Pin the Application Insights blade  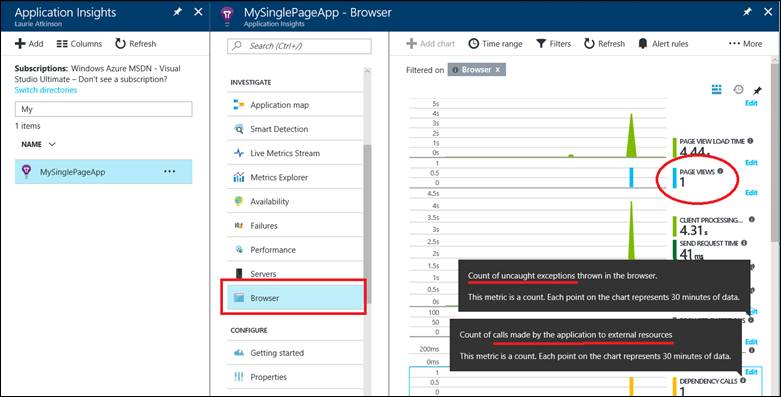(x=177, y=12)
